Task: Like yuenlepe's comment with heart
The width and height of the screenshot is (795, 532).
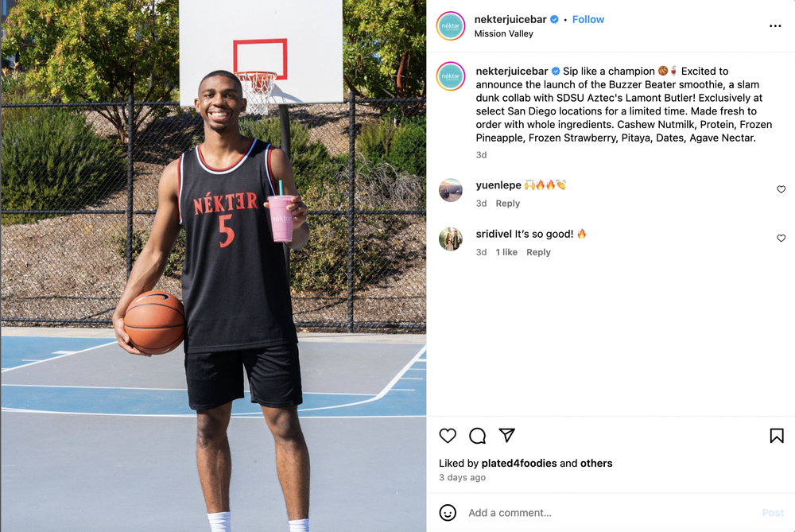Action: (781, 189)
